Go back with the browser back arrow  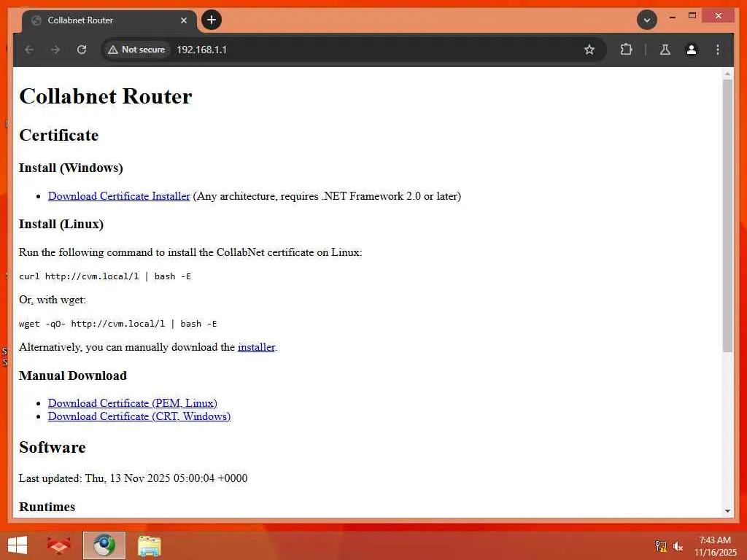point(29,50)
